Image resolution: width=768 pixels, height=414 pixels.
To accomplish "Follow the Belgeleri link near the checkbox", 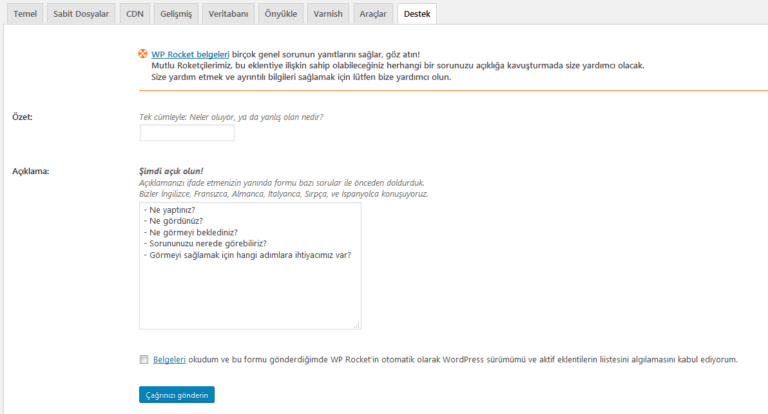I will point(169,360).
